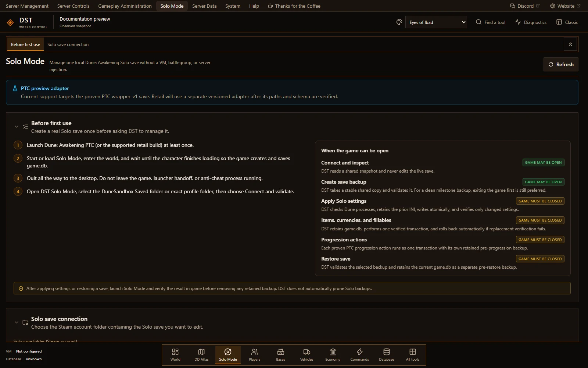
Task: Collapse the Before first use section
Action: 16,127
